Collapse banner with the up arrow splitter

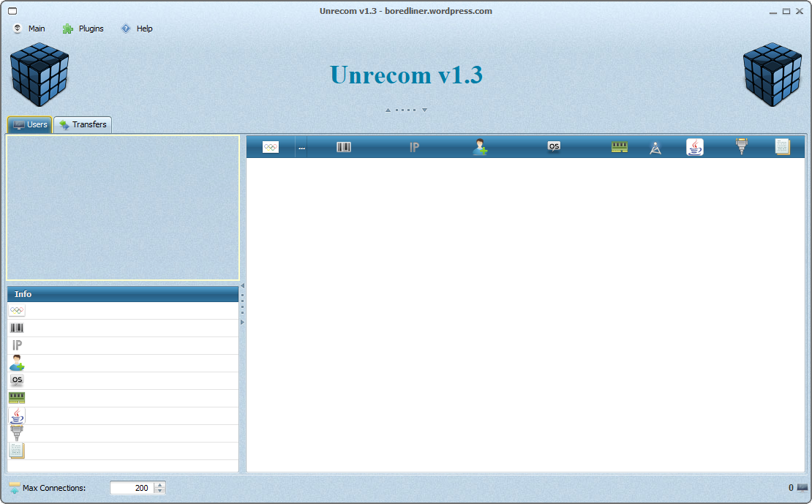pos(388,110)
